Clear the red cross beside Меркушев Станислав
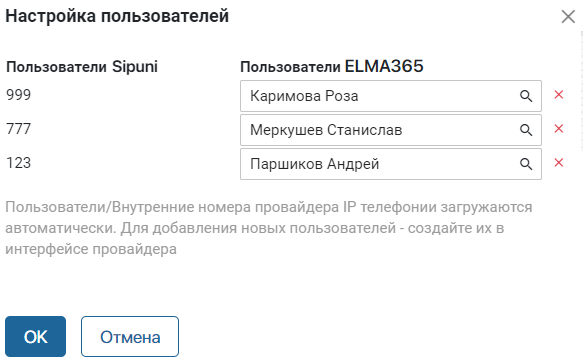583x362 pixels. [558, 129]
